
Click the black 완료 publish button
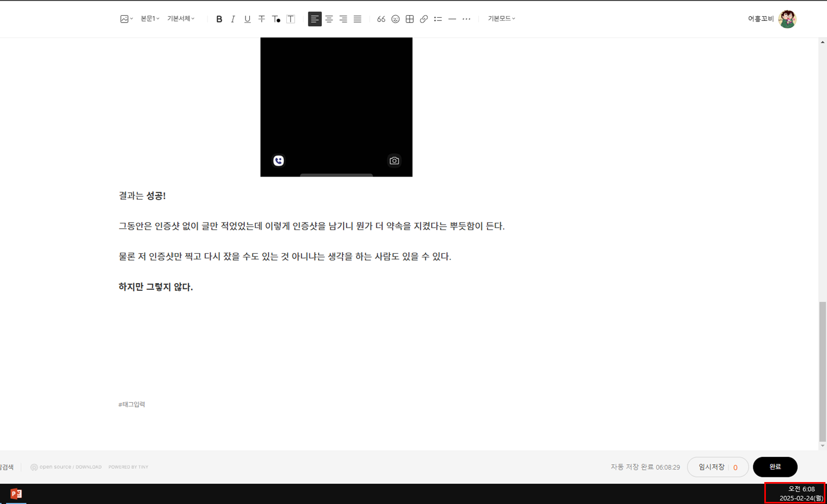775,467
